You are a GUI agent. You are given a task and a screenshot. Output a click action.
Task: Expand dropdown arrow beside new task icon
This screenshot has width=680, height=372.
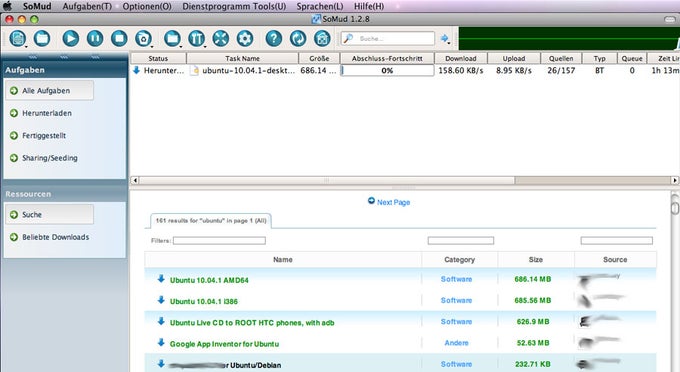[26, 46]
